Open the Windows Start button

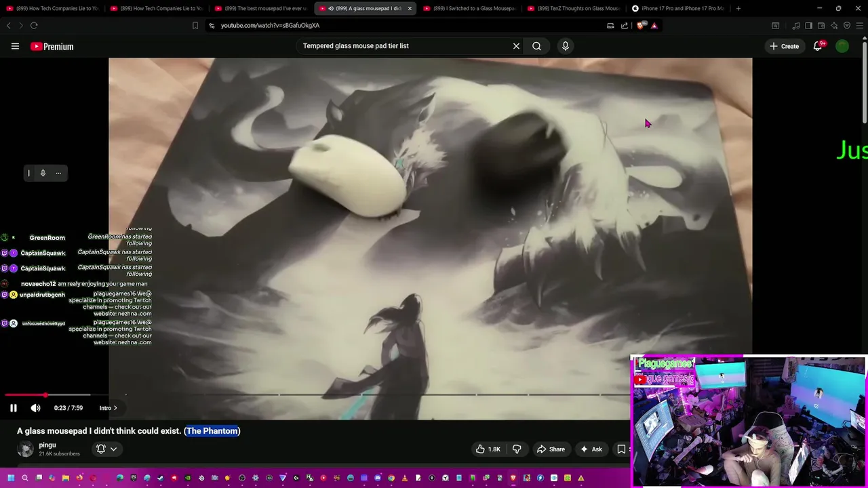[x=11, y=478]
